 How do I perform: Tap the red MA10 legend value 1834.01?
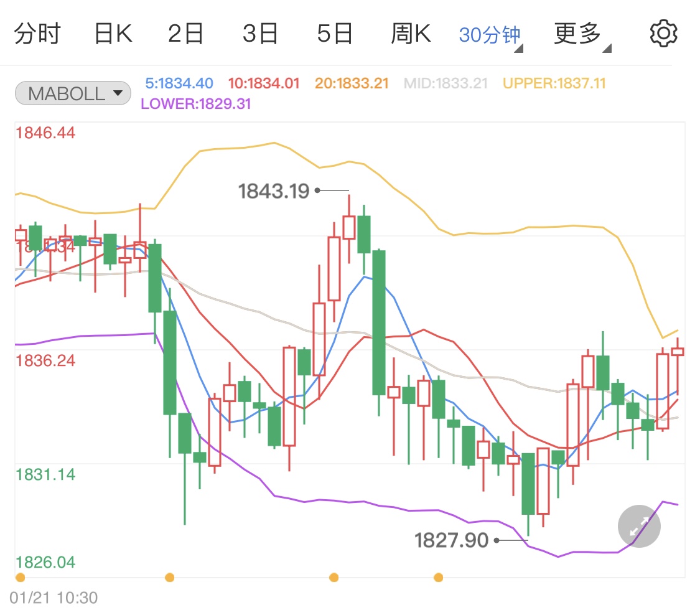point(264,83)
